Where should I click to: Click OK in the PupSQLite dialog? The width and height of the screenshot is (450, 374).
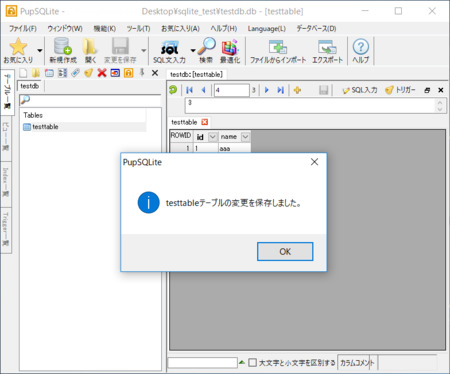click(x=285, y=251)
